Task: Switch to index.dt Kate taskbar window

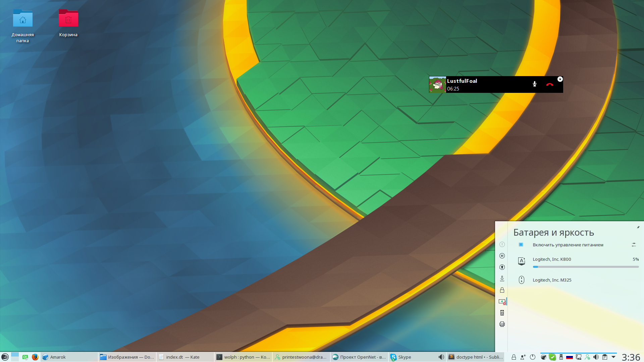Action: coord(185,357)
